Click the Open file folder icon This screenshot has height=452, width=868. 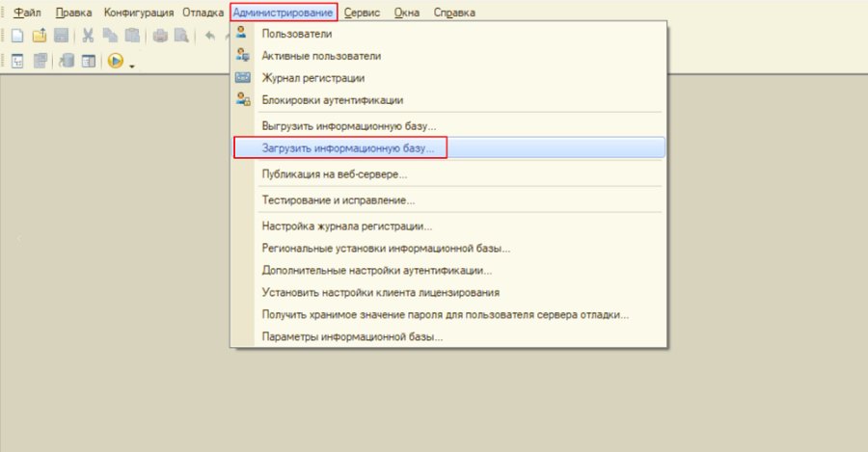(40, 36)
